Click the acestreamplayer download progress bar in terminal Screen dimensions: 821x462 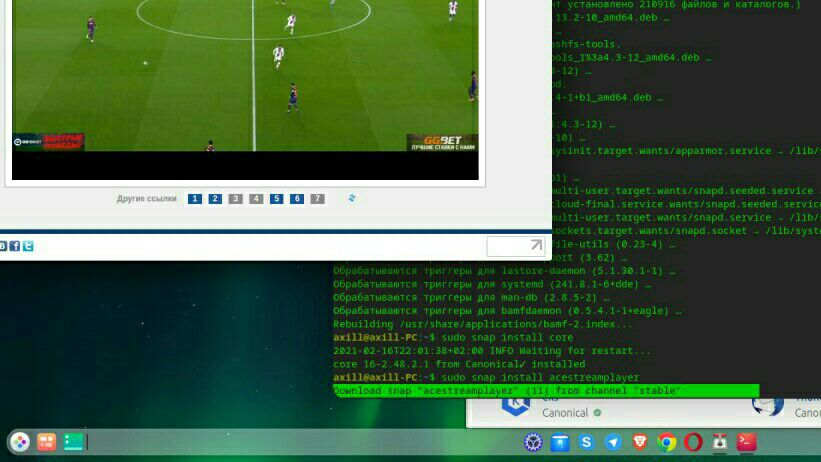point(546,391)
